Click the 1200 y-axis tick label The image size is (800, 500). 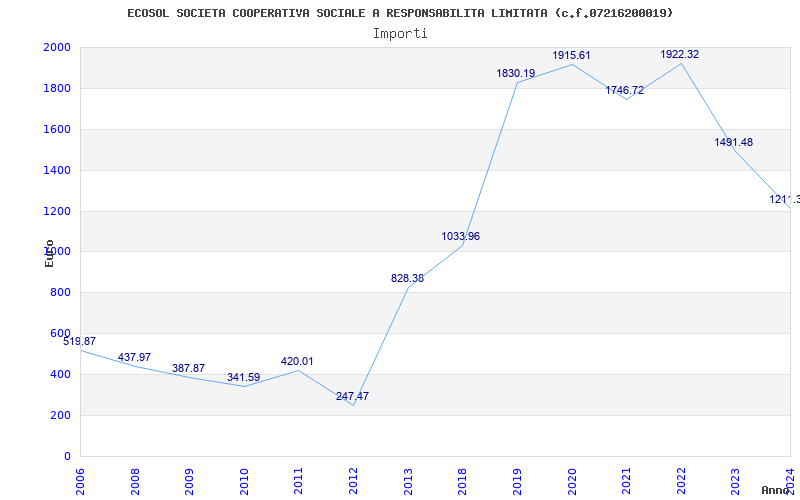57,211
